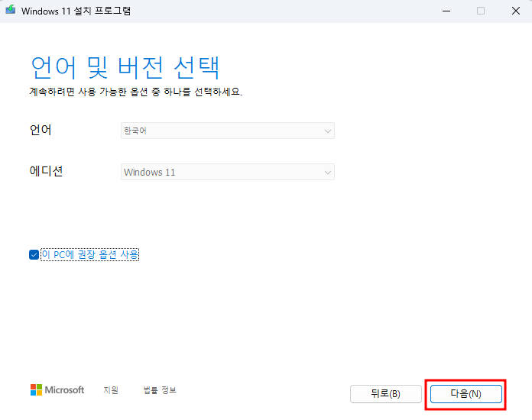Click the '언어 및 버전 선택' heading
The image size is (532, 420).
[x=125, y=68]
